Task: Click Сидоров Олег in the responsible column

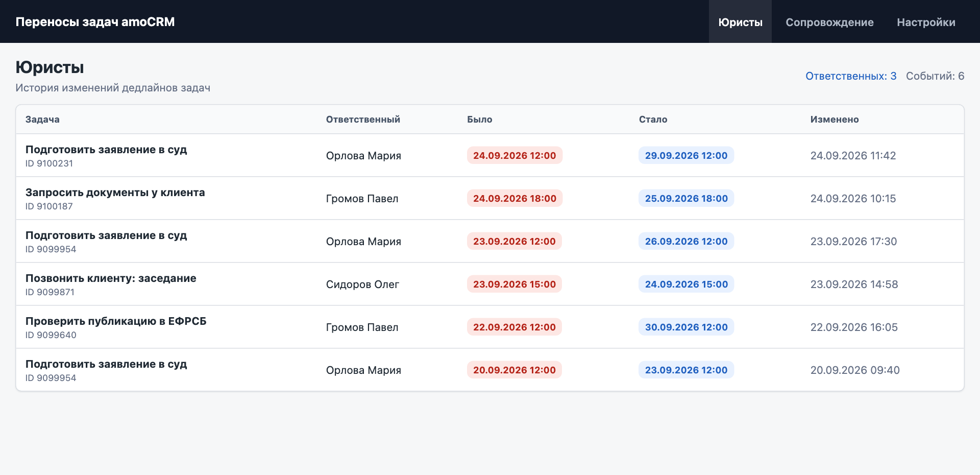Action: tap(362, 284)
